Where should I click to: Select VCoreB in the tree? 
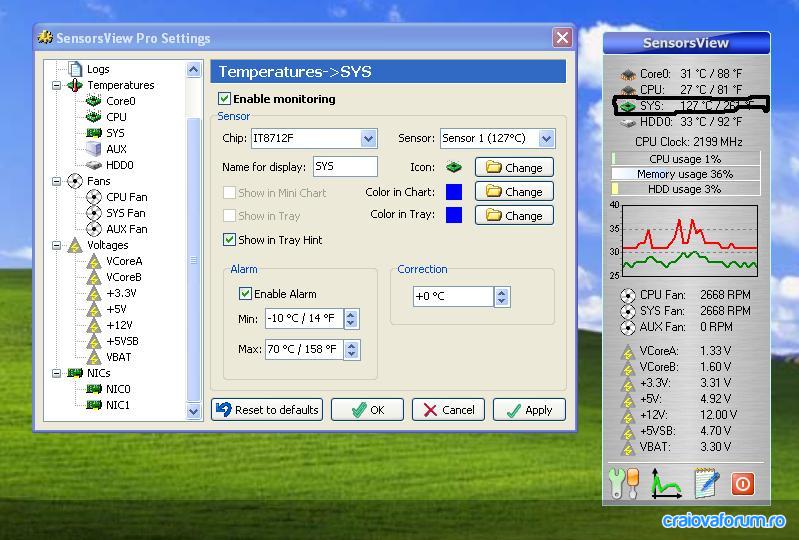[124, 277]
